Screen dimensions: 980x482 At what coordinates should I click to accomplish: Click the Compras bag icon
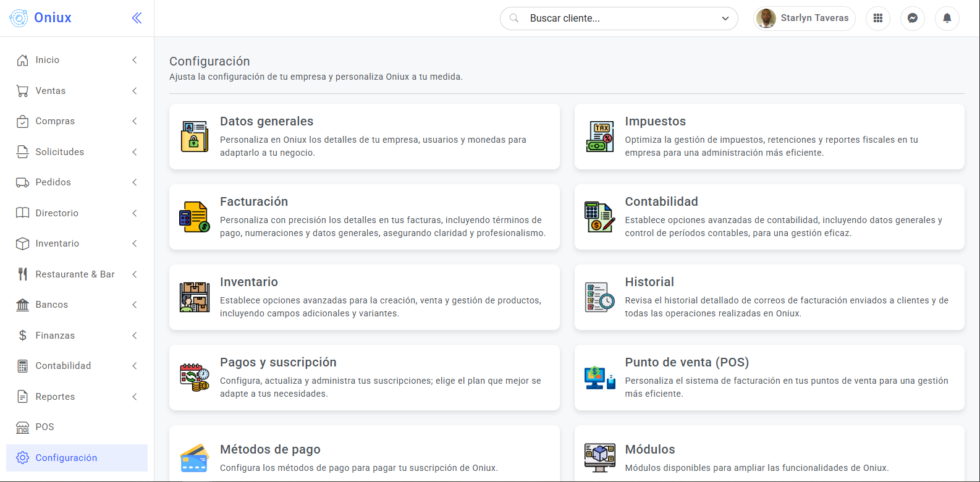point(22,121)
